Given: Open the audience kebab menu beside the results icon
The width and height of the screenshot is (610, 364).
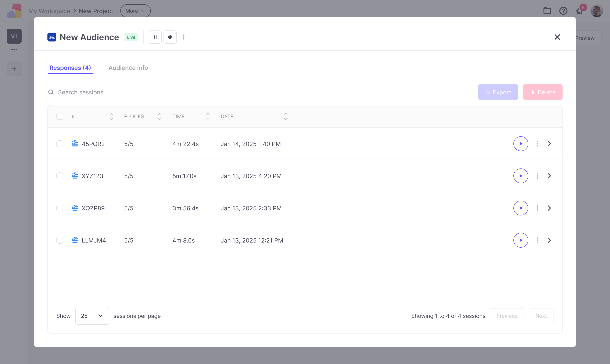Looking at the screenshot, I should [x=184, y=37].
